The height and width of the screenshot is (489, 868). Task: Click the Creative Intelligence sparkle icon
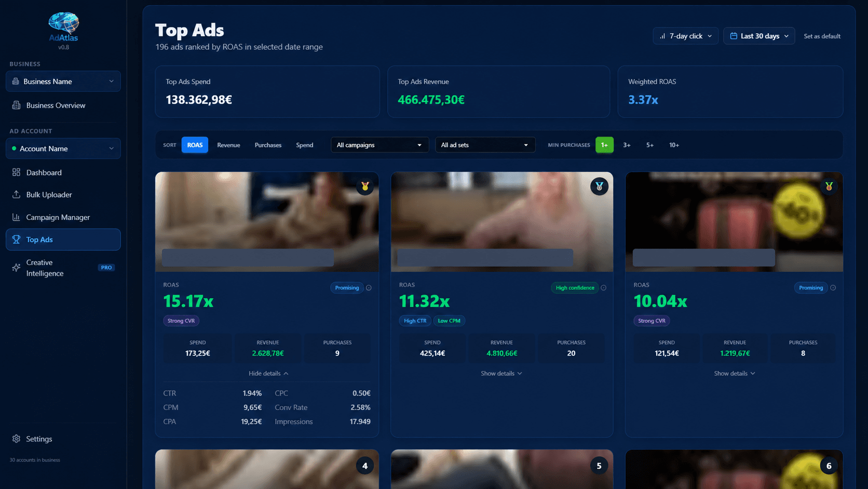[x=16, y=268]
